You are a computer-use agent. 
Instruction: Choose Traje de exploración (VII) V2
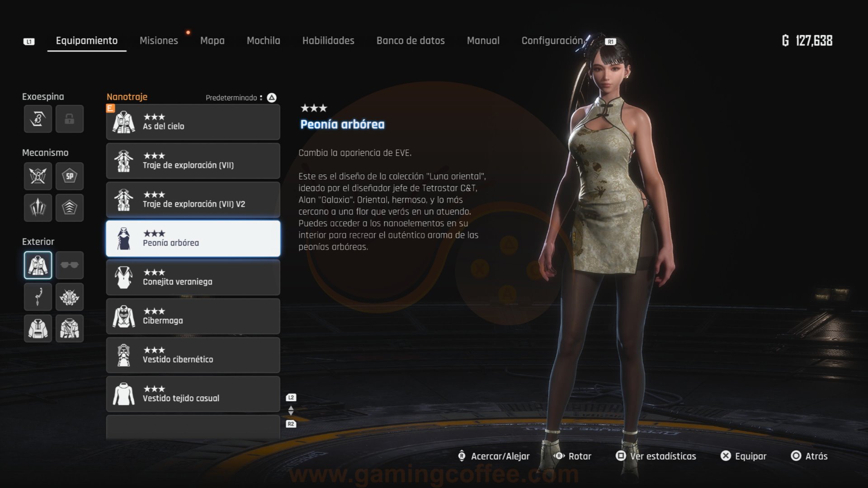[x=193, y=200]
